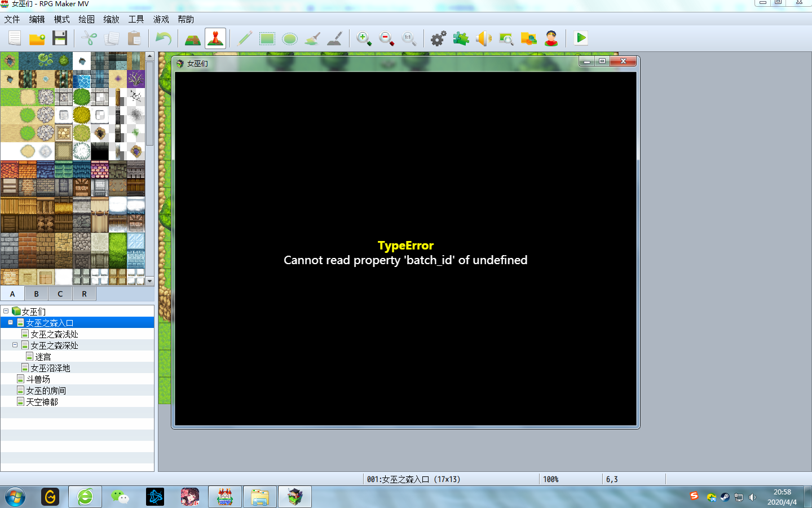
Task: Select the 迷宫 map in the tree
Action: 43,357
